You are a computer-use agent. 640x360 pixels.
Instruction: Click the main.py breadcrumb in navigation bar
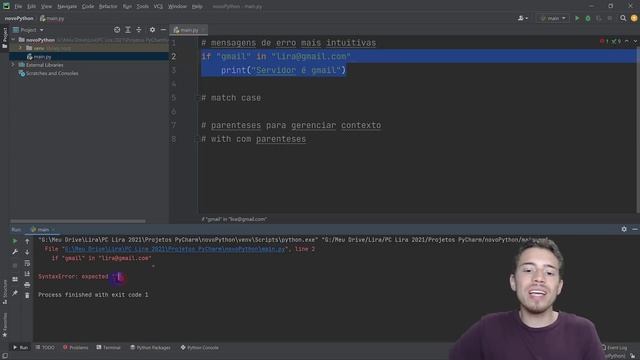point(52,18)
